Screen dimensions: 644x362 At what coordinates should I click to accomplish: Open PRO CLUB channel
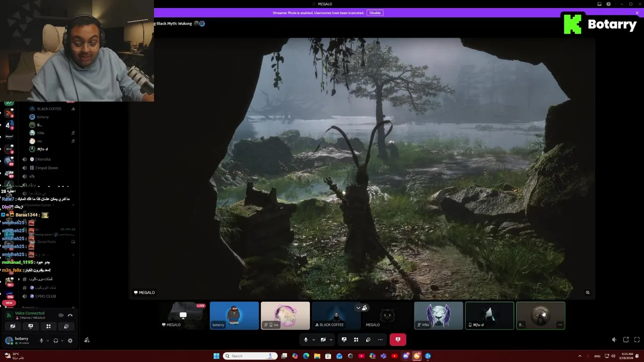point(46,296)
